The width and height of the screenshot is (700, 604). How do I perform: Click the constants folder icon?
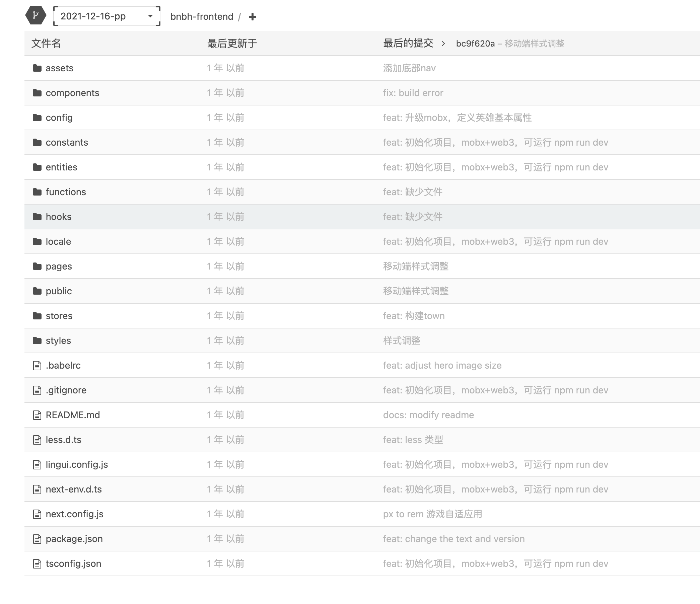(37, 143)
